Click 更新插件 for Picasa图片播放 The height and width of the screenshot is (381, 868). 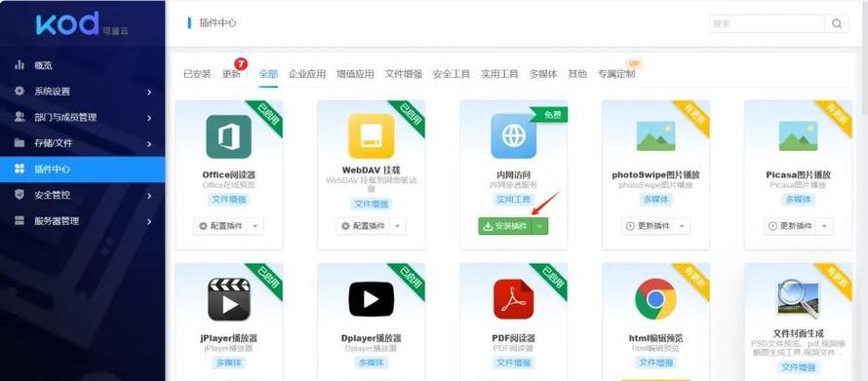click(x=789, y=226)
